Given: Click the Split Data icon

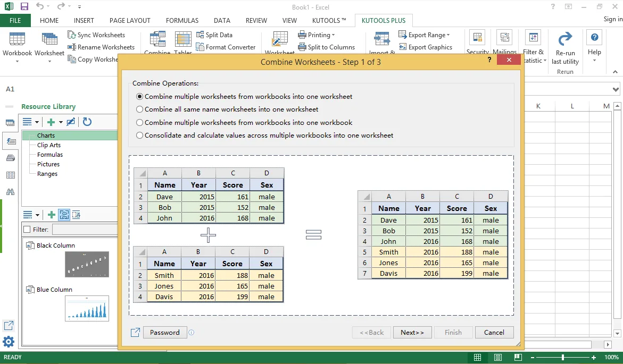Looking at the screenshot, I should [x=200, y=35].
